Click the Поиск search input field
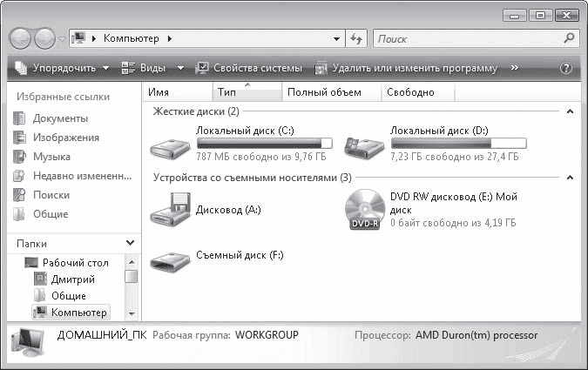The image size is (588, 370). 469,39
